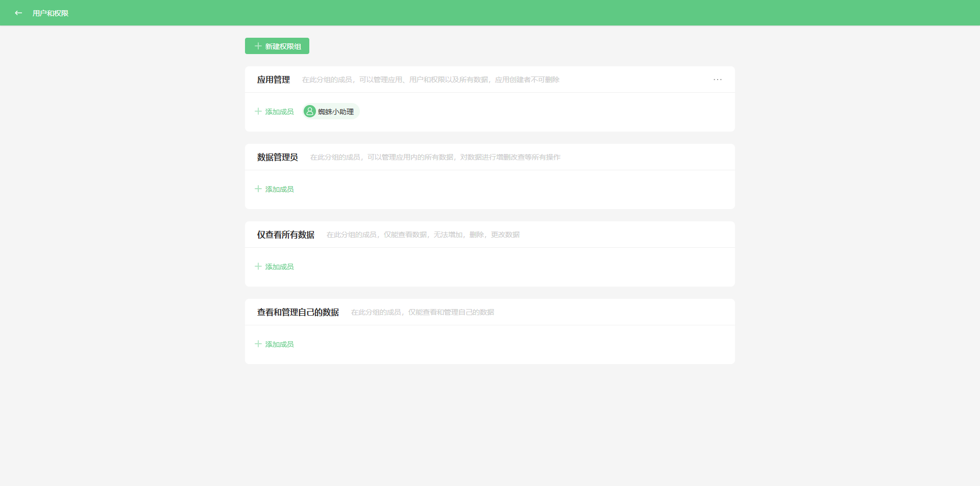Click the description of 仅查看所有数据 group
Screen dimensions: 980x486
click(423, 235)
